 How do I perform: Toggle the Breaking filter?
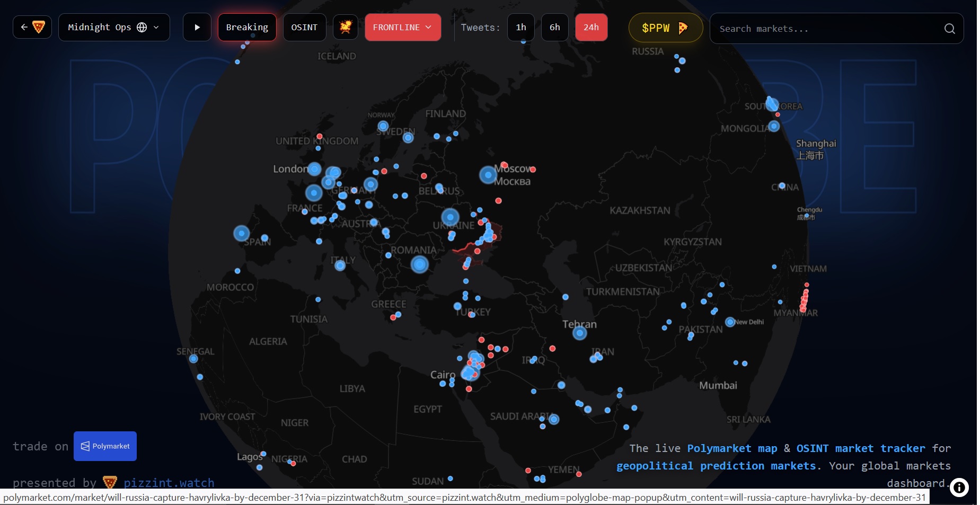coord(247,28)
